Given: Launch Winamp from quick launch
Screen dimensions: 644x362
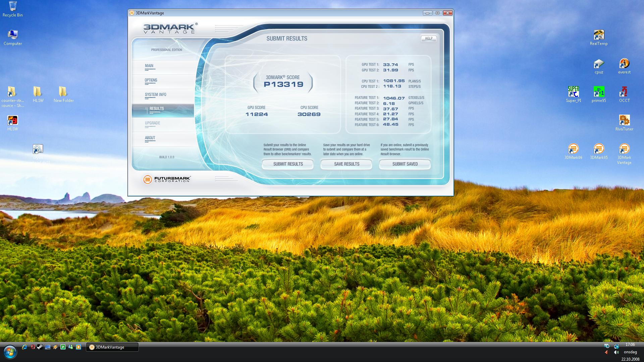Looking at the screenshot, I should coord(55,347).
